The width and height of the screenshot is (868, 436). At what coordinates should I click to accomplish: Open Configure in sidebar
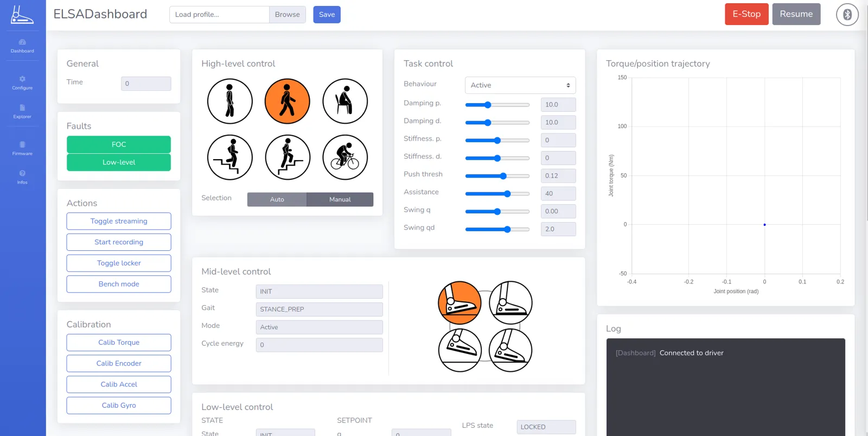(22, 83)
